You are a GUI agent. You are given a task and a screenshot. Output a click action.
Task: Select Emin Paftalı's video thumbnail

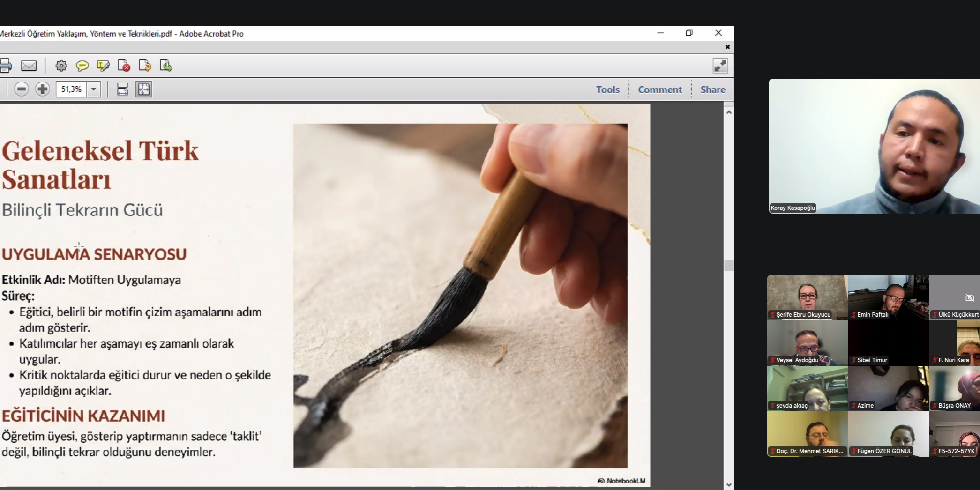888,297
